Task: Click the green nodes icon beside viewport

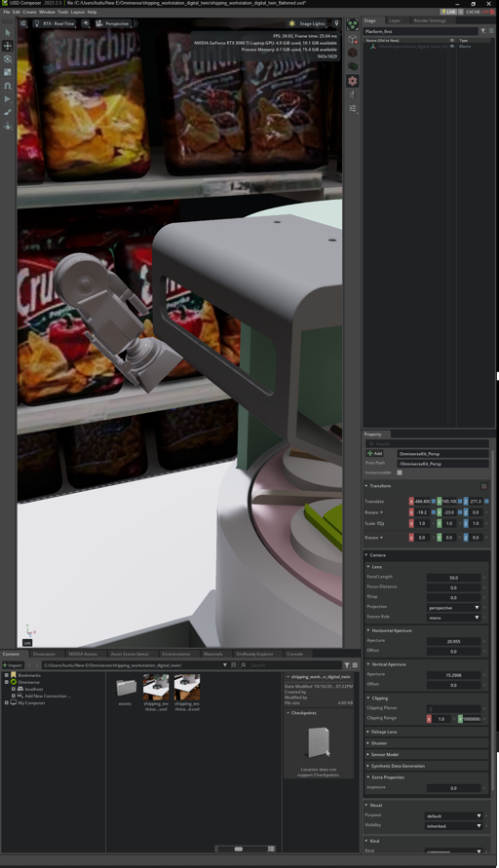Action: 352,24
